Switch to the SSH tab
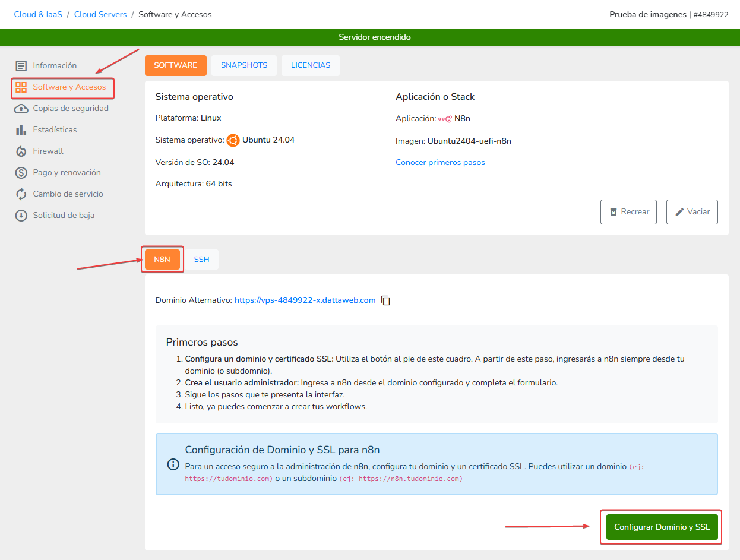Viewport: 740px width, 560px height. [x=201, y=260]
